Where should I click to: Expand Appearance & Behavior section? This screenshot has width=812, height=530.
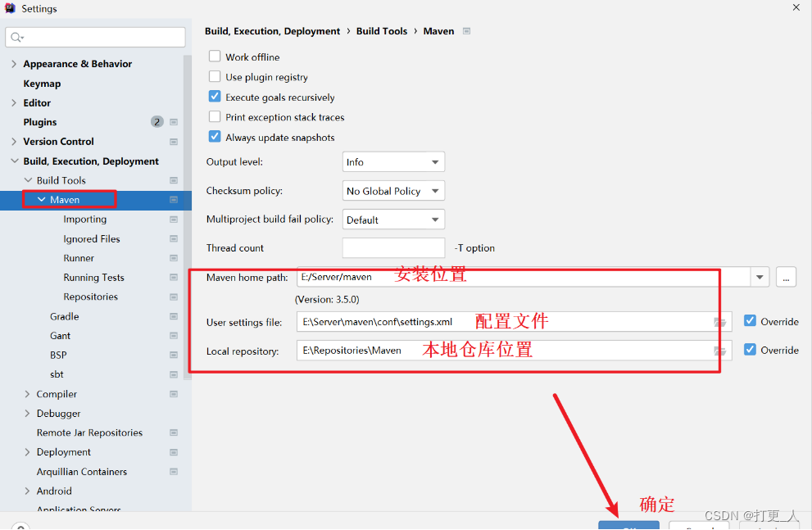pos(14,64)
